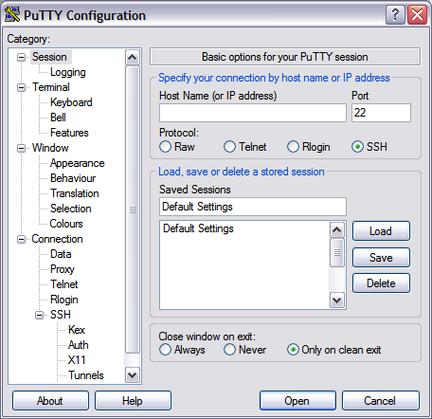The image size is (432, 419).
Task: Click saved sessions list down arrow
Action: [x=337, y=300]
